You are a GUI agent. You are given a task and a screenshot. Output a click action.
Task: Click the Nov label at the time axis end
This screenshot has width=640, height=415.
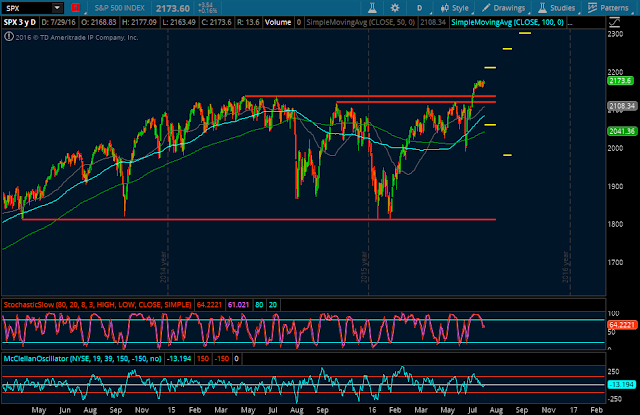[548, 410]
